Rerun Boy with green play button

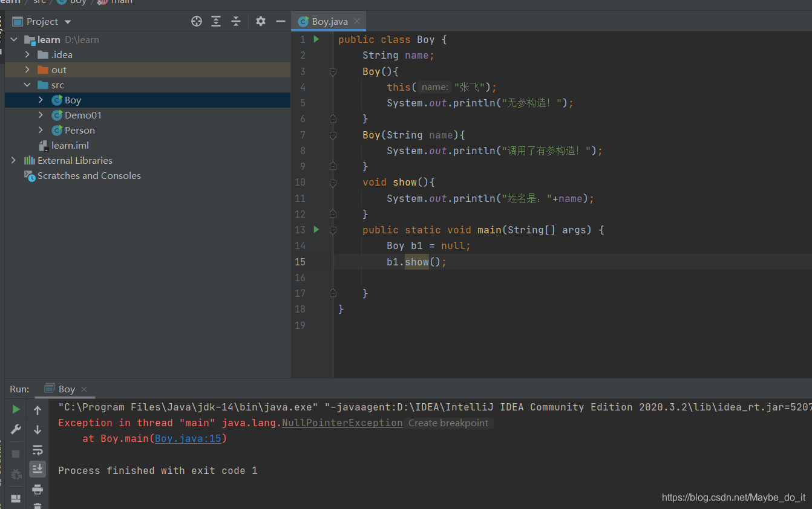(16, 410)
